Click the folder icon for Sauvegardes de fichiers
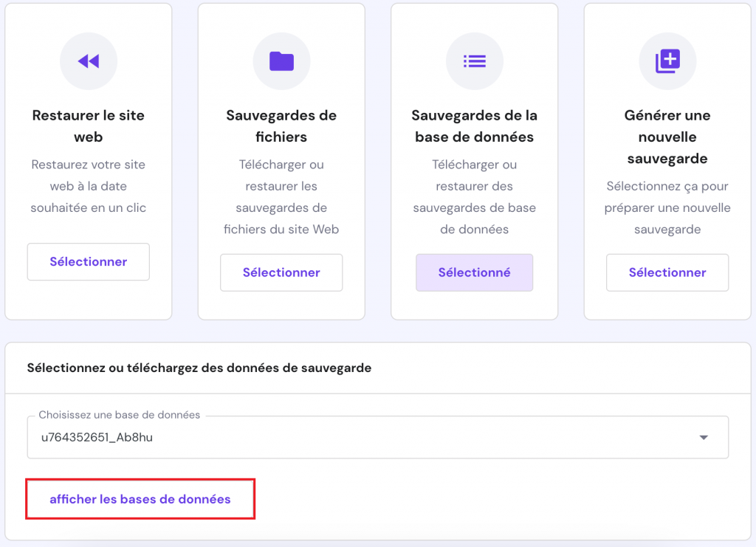The image size is (756, 547). point(281,61)
